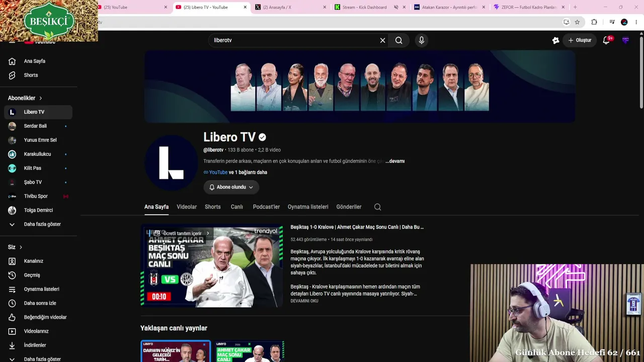
Task: Open the Chrome profile avatar
Action: (x=624, y=22)
